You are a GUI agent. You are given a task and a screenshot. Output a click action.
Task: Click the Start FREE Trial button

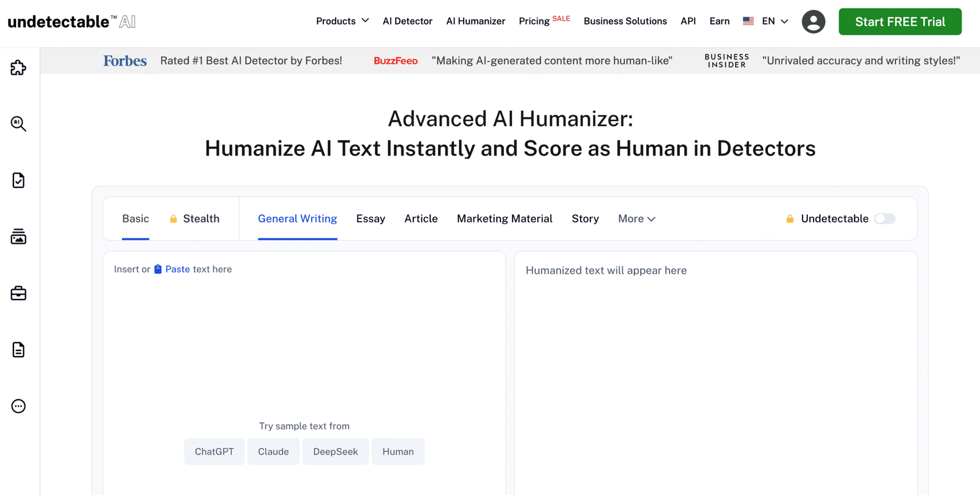tap(900, 21)
